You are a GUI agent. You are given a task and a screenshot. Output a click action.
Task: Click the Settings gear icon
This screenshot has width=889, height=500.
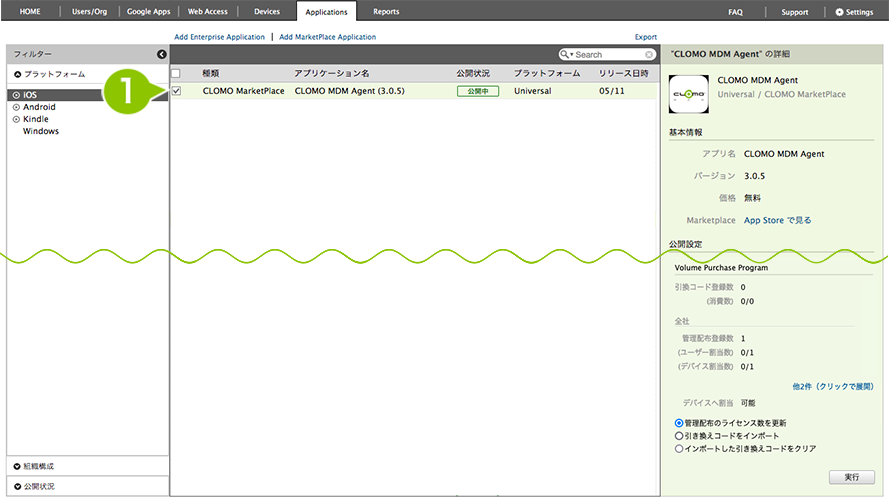click(839, 12)
